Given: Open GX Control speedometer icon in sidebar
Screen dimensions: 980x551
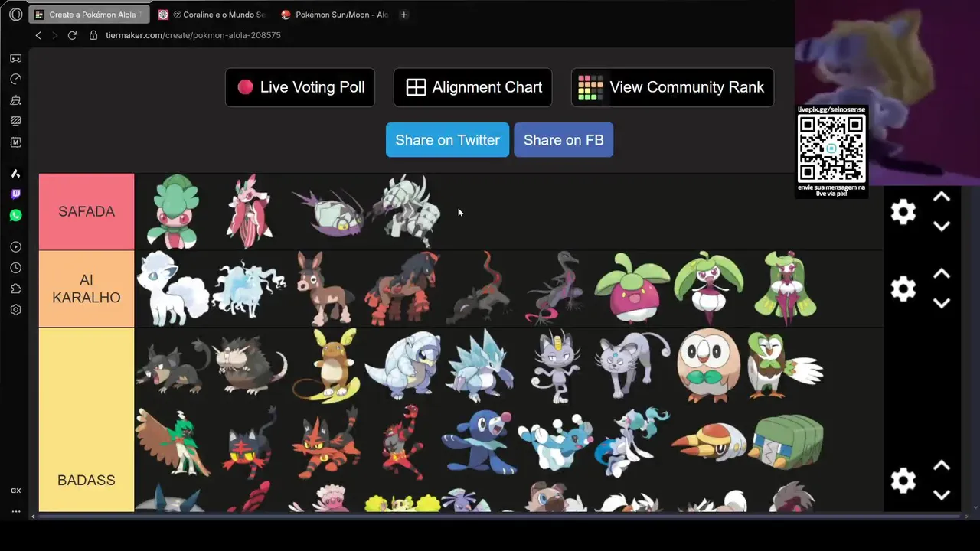Looking at the screenshot, I should (15, 79).
